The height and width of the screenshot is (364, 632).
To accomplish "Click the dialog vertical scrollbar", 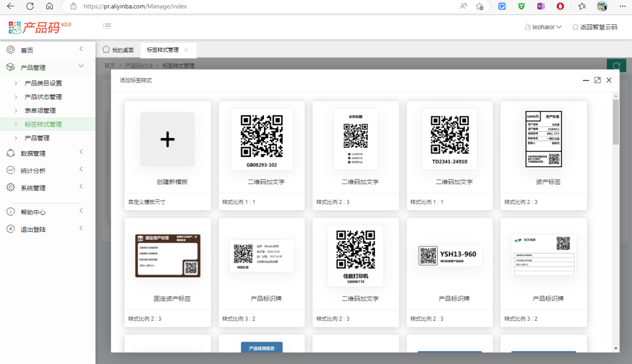I will [x=616, y=122].
